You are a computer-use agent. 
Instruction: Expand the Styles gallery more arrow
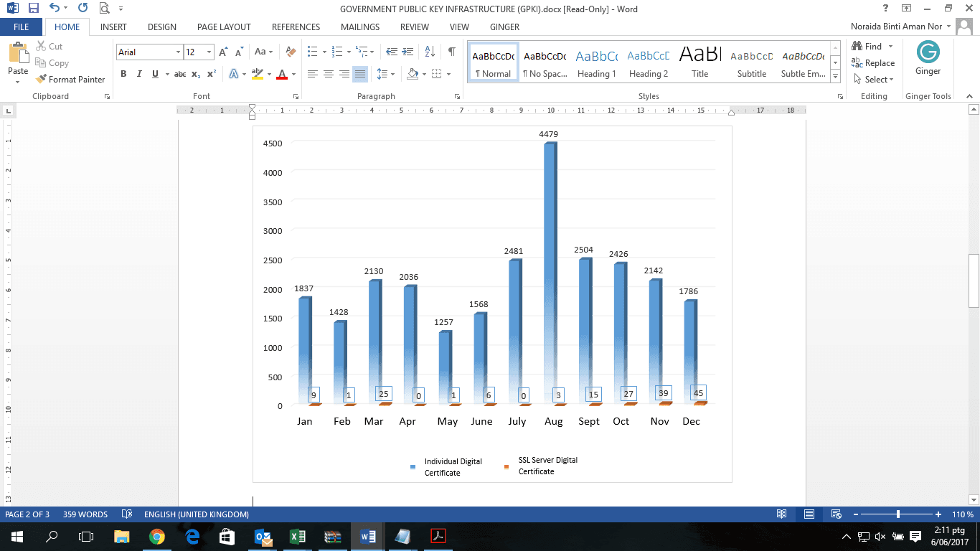pos(835,75)
